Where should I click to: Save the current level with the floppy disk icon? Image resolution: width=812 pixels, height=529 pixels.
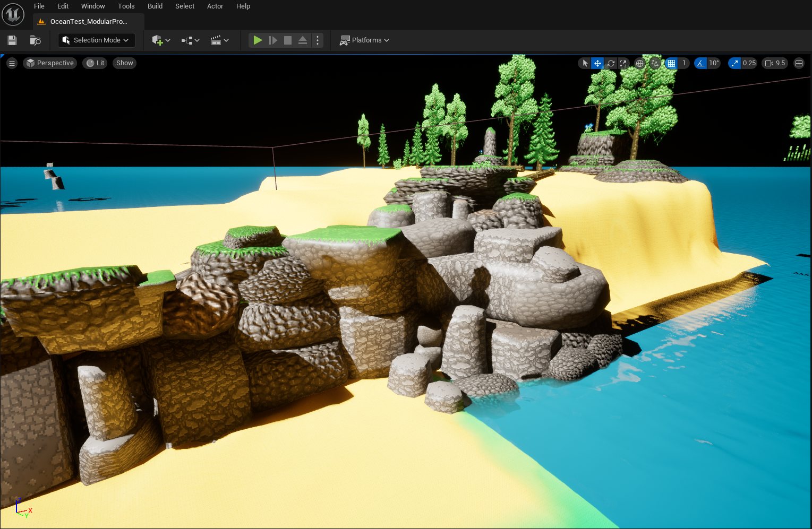pyautogui.click(x=12, y=40)
